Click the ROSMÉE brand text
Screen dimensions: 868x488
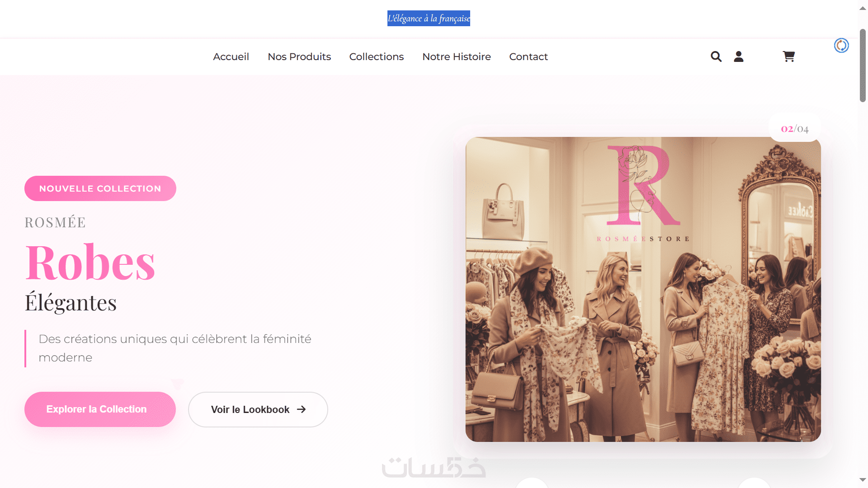point(55,222)
